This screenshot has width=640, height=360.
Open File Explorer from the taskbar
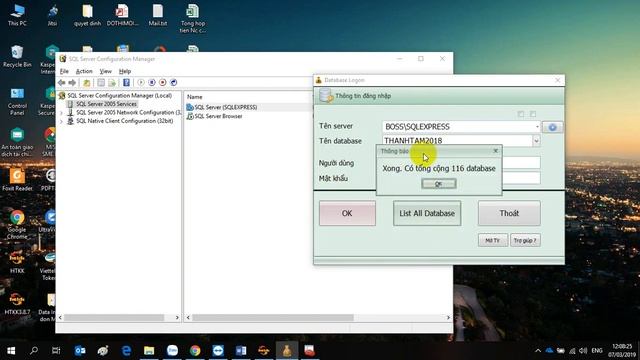(x=149, y=351)
